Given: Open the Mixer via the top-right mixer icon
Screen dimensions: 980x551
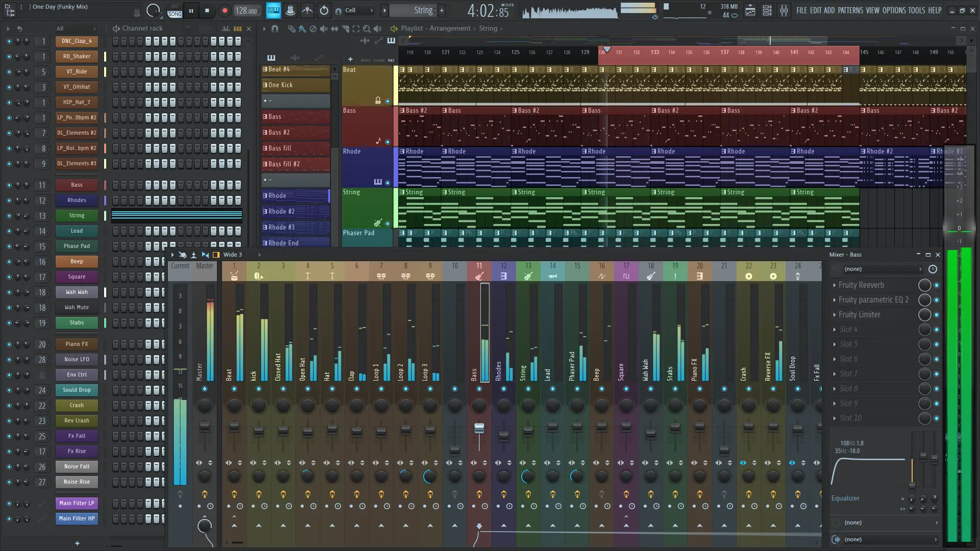Looking at the screenshot, I should (785, 11).
